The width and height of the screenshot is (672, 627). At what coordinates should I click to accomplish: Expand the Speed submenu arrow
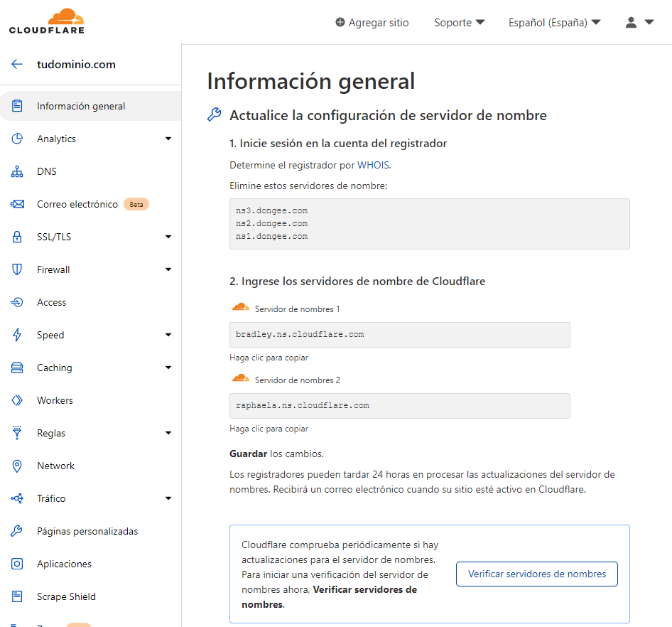pos(168,335)
